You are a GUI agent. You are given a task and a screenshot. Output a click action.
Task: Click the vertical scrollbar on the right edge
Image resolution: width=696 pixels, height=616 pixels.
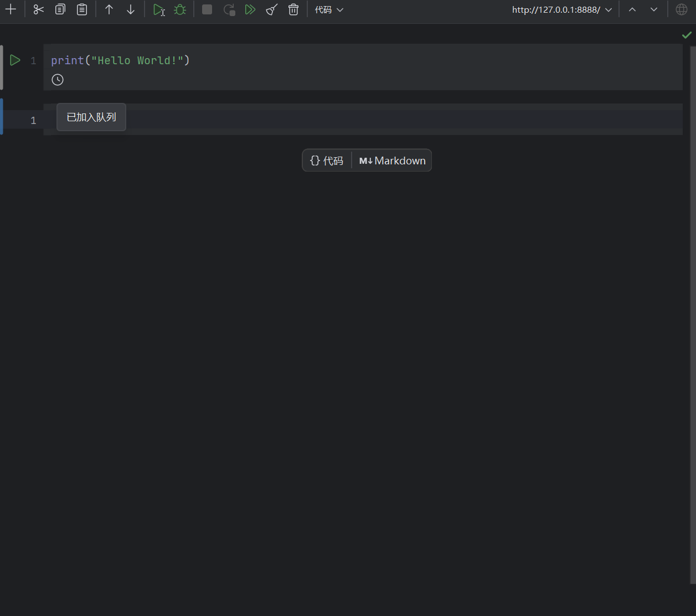pos(693,314)
